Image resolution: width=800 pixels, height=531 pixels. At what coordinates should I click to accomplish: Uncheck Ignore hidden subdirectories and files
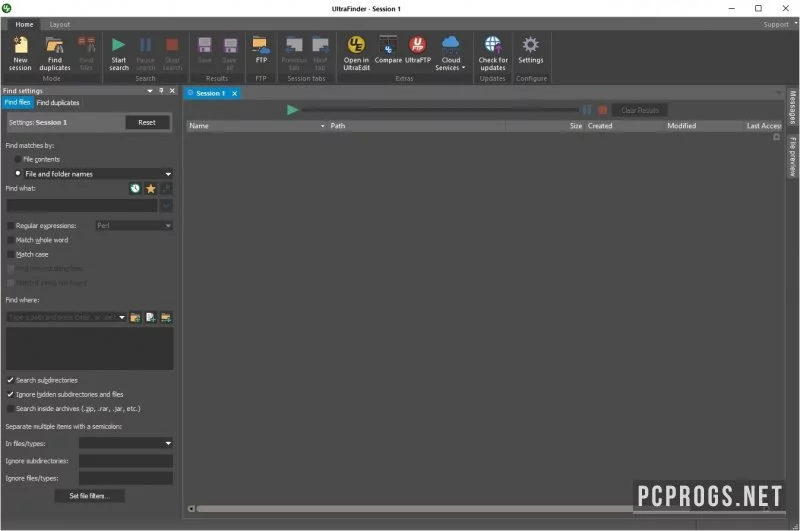click(11, 394)
